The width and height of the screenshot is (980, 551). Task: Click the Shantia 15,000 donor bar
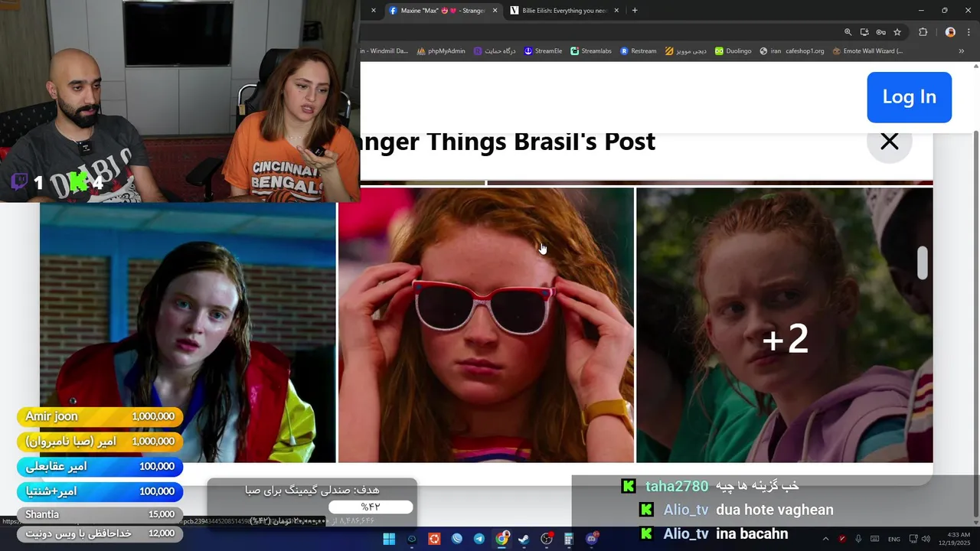click(100, 514)
